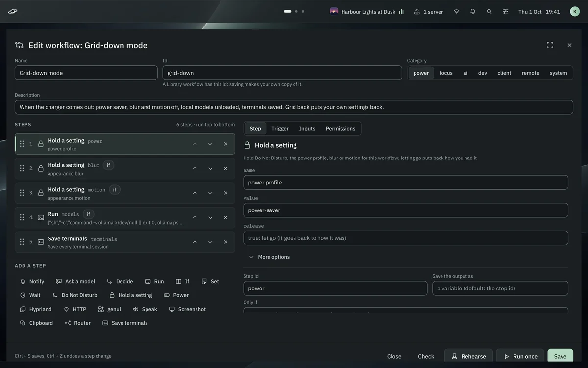Open the K user avatar
Viewport: 588px width, 368px height.
(x=575, y=11)
